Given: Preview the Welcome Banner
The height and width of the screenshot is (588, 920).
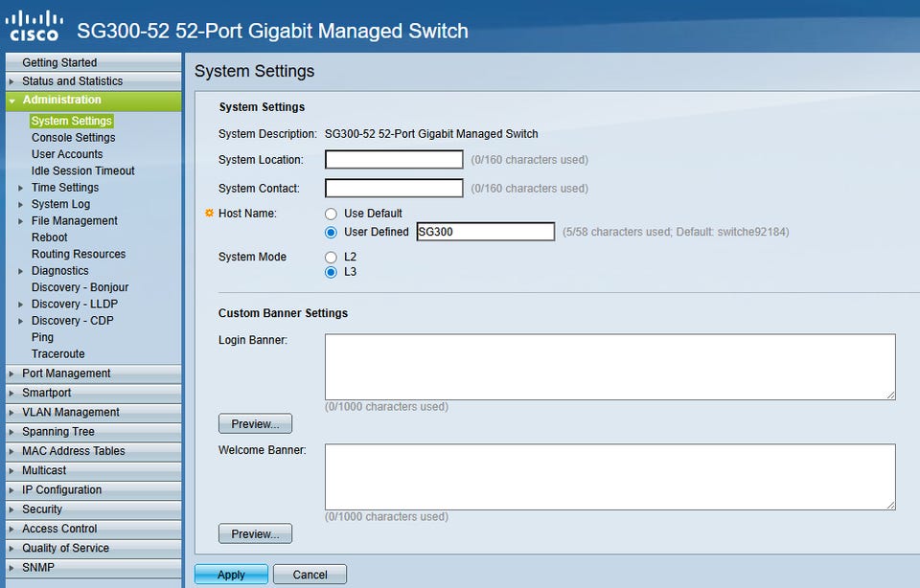Looking at the screenshot, I should [255, 534].
